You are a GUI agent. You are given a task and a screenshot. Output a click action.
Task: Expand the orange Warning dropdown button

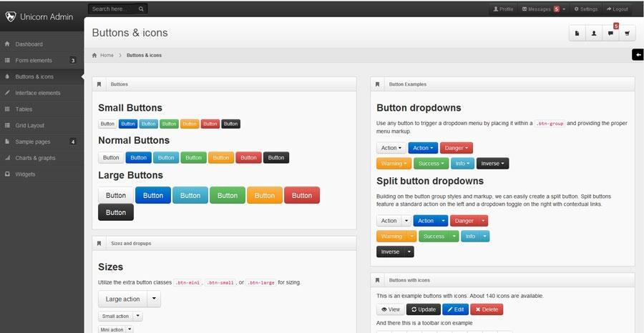point(394,163)
